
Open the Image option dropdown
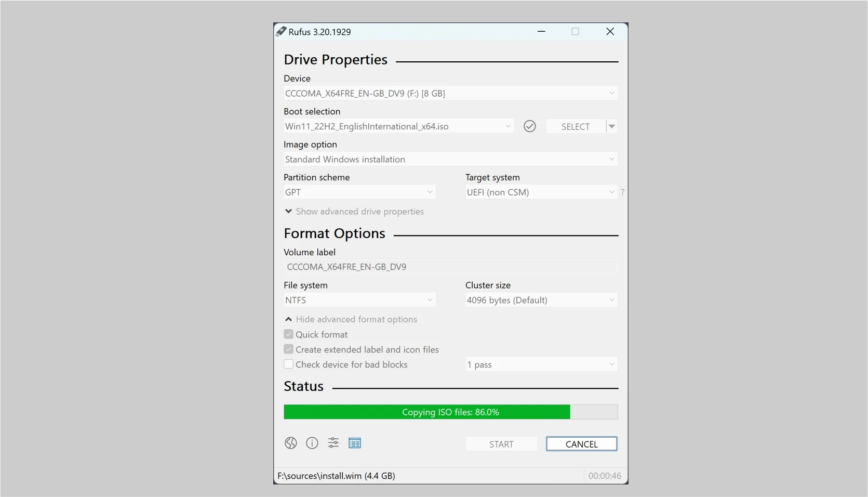pos(450,159)
